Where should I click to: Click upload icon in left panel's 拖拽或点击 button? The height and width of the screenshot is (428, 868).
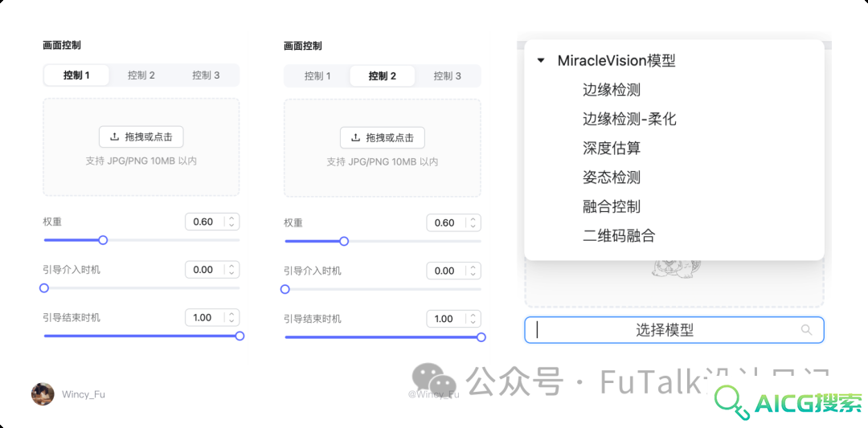point(115,137)
